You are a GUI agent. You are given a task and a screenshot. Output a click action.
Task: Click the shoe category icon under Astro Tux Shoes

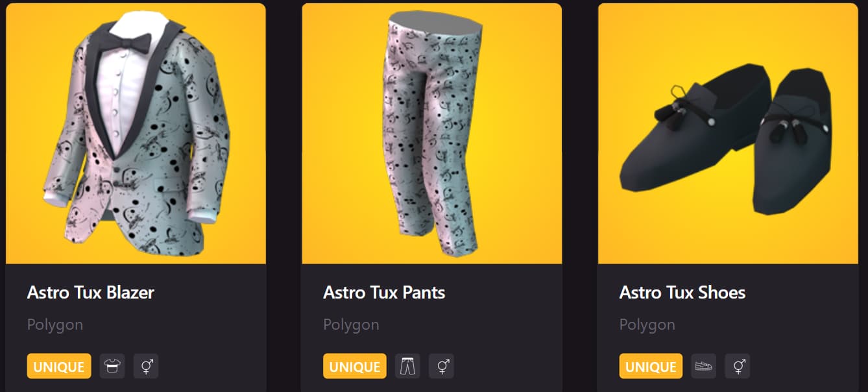[x=704, y=366]
